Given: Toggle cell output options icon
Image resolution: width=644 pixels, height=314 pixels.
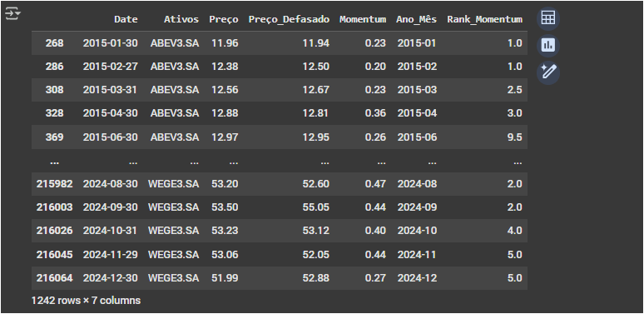Looking at the screenshot, I should coord(12,14).
